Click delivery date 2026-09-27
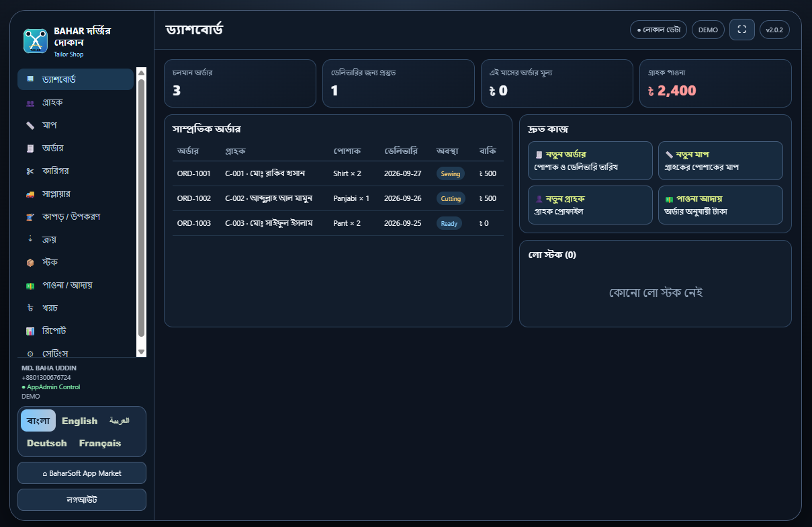The height and width of the screenshot is (527, 812). click(403, 173)
